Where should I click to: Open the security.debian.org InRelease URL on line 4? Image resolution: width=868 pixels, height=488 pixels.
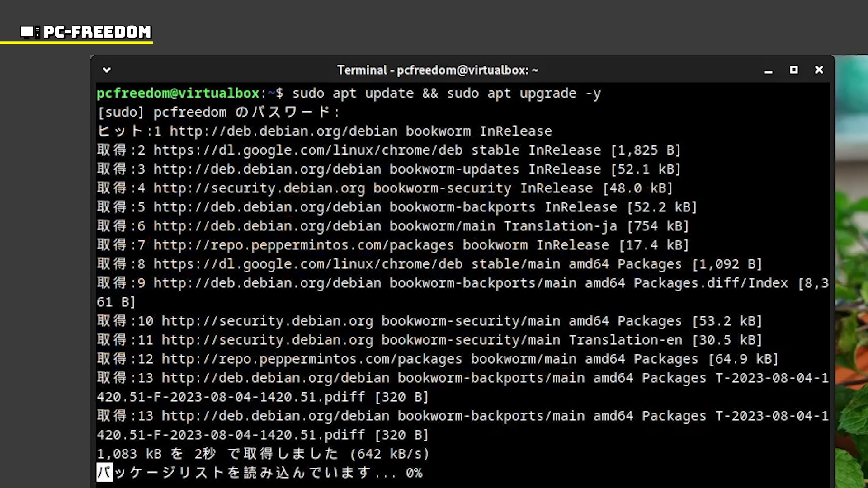pyautogui.click(x=259, y=188)
